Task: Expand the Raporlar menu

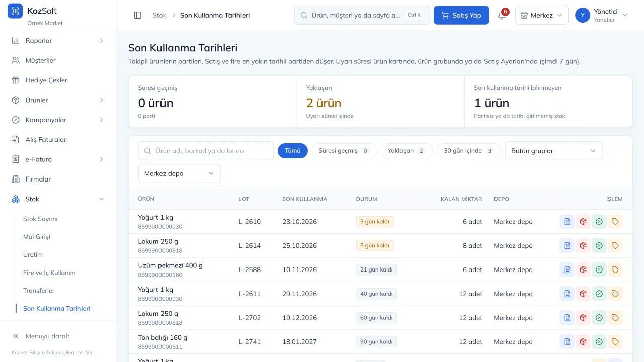Action: pos(58,41)
